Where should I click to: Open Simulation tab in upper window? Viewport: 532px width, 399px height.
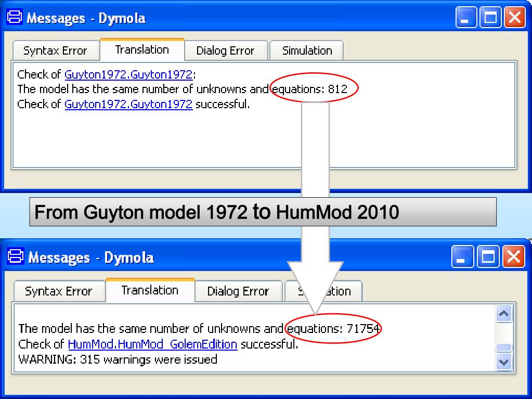click(307, 50)
